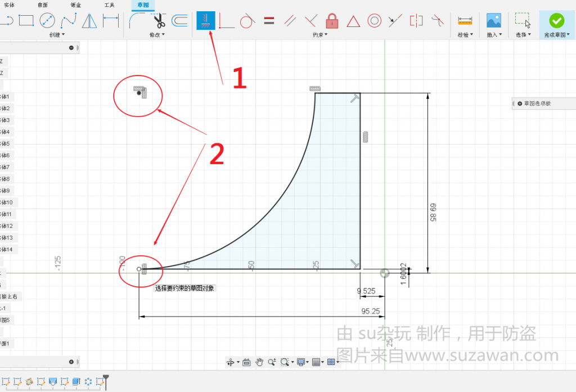Apply the Perpendicular constraint

pyautogui.click(x=310, y=21)
